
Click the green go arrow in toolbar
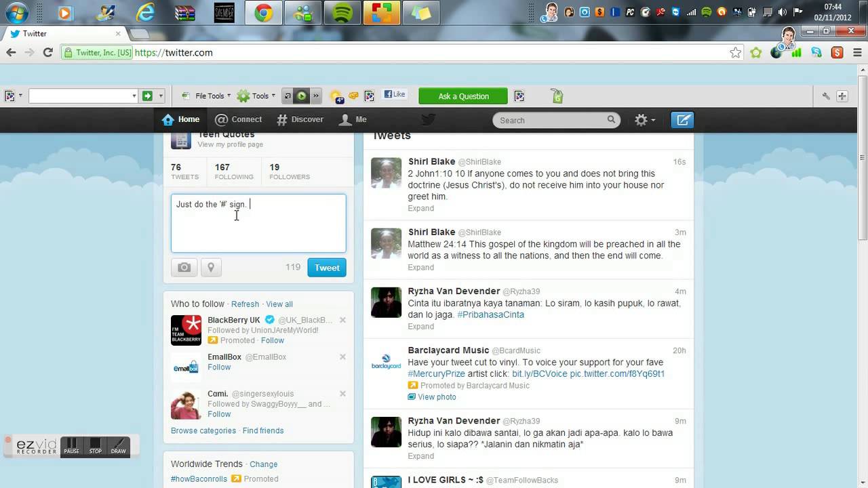(x=147, y=96)
